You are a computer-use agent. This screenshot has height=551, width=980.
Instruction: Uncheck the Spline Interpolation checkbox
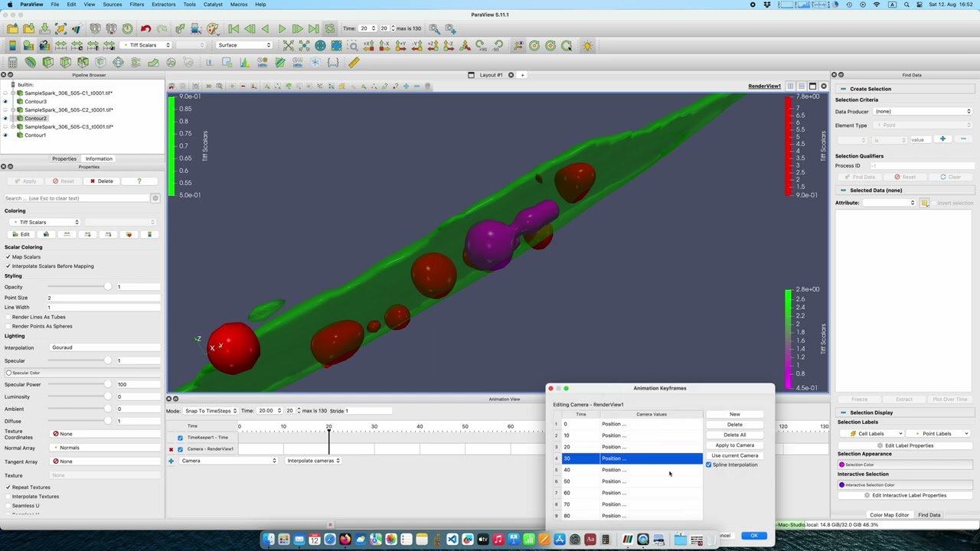point(709,465)
